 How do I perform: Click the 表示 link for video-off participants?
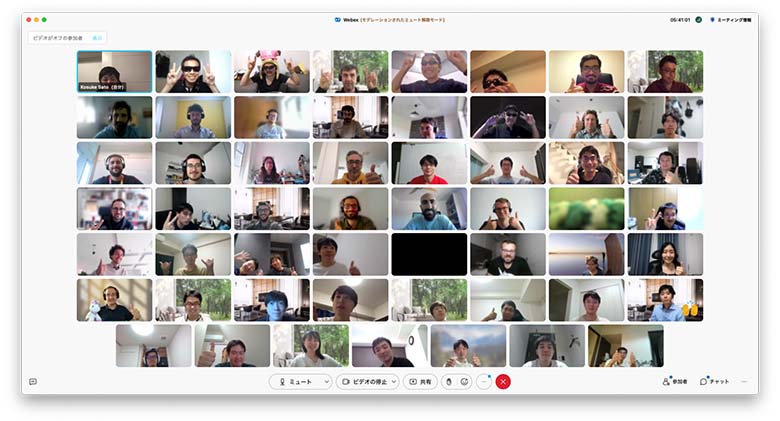(x=98, y=38)
